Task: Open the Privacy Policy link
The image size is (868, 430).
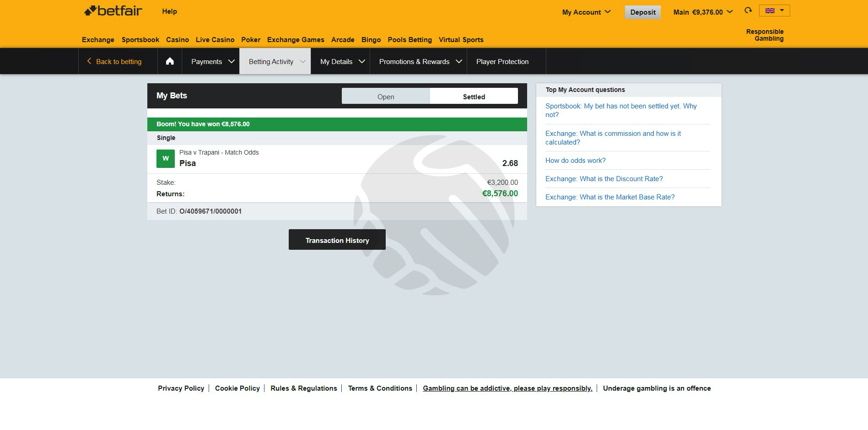Action: tap(181, 388)
